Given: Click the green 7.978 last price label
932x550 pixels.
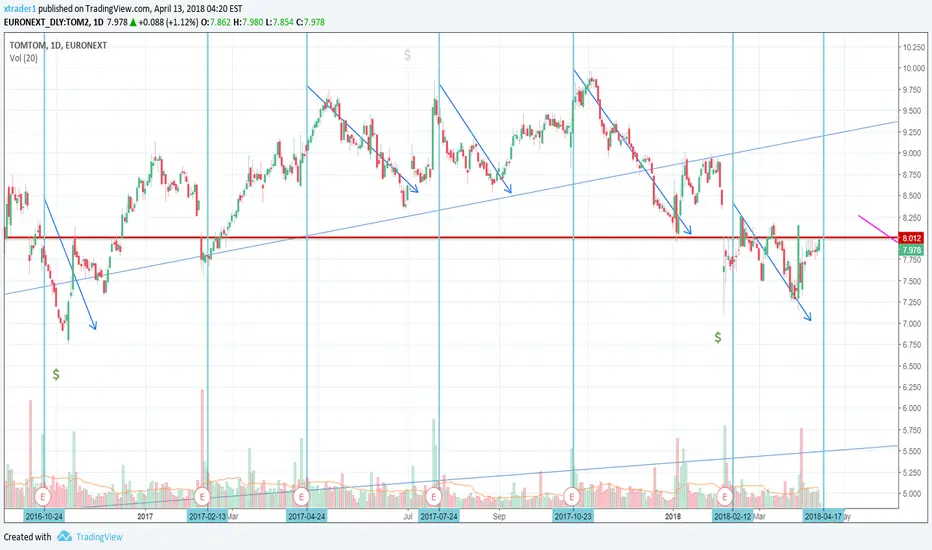Looking at the screenshot, I should [x=911, y=250].
